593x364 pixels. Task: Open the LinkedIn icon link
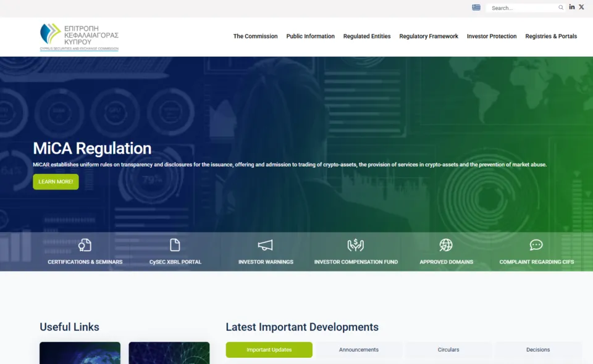click(x=572, y=7)
